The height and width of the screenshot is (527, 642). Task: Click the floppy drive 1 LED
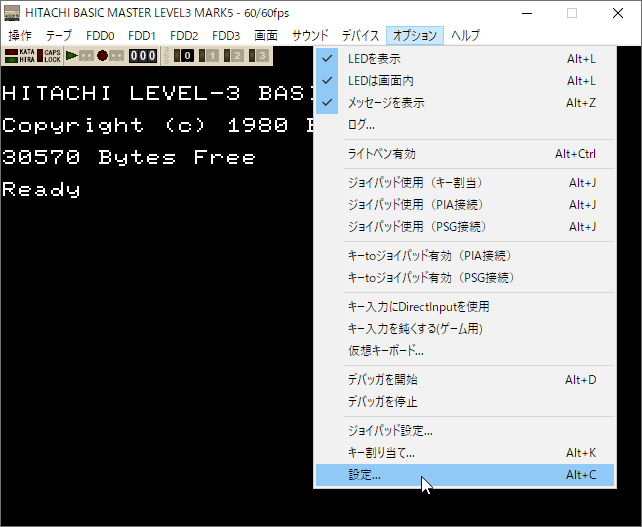point(210,56)
